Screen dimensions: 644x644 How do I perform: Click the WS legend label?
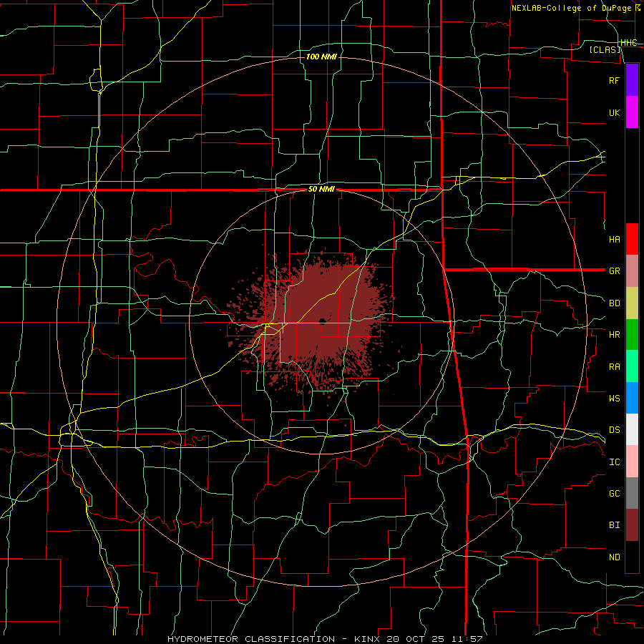coord(614,399)
